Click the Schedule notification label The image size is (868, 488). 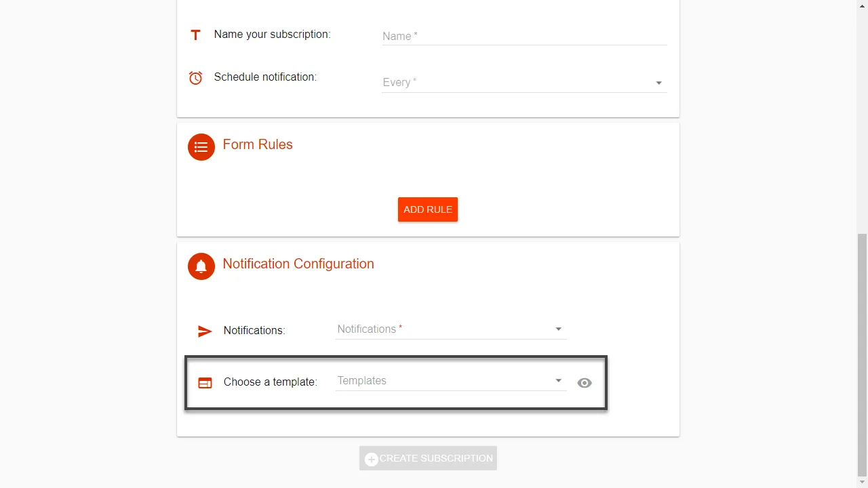265,77
